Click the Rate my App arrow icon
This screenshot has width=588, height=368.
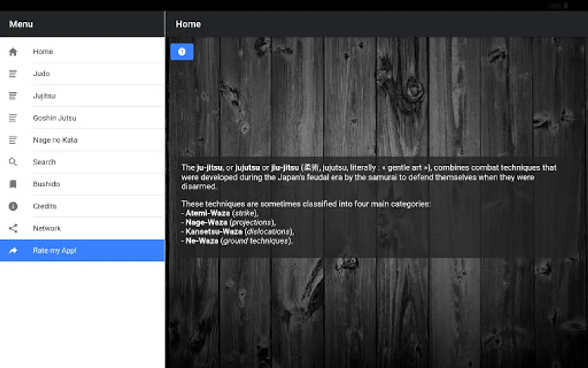[x=13, y=250]
